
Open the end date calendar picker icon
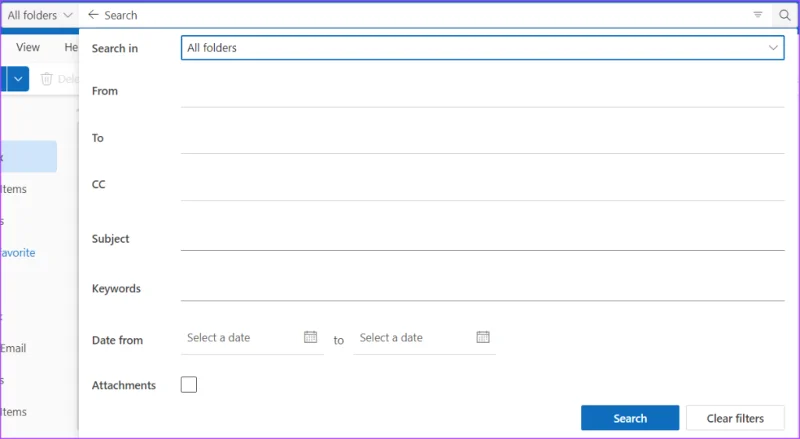[x=483, y=337]
